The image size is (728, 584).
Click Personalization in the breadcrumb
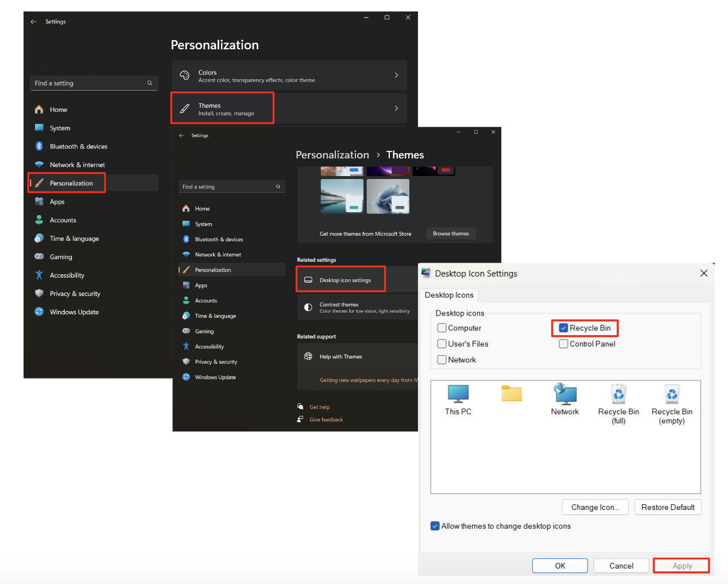click(332, 155)
